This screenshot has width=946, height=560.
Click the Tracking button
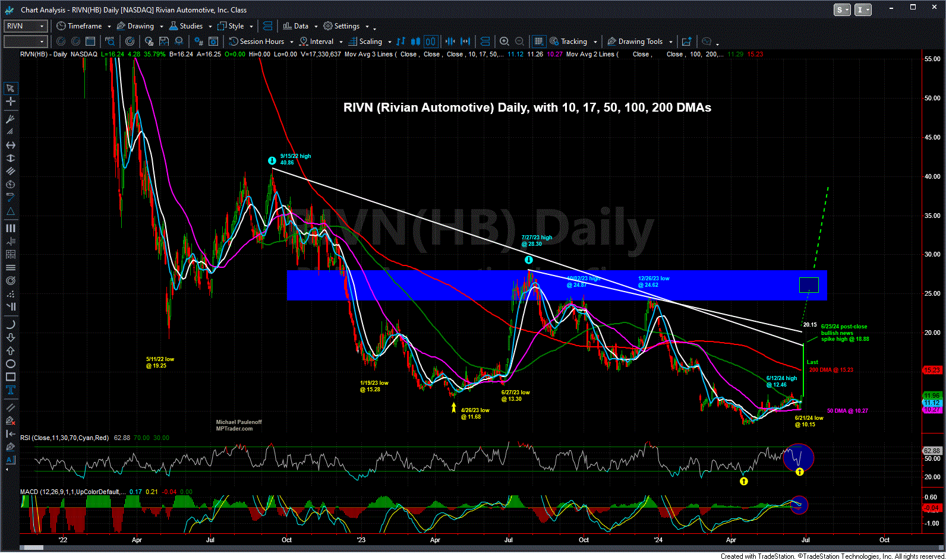pyautogui.click(x=568, y=42)
